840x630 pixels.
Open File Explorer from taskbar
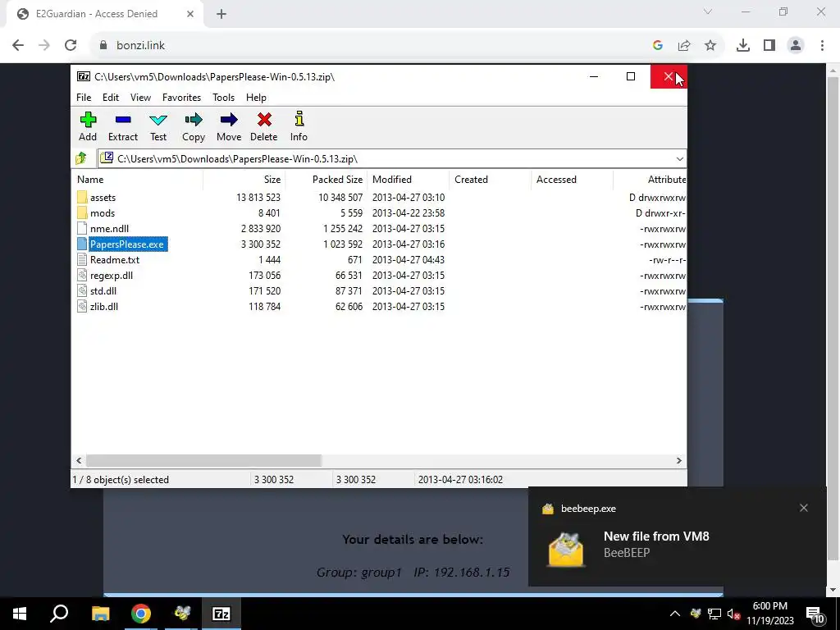pos(101,614)
